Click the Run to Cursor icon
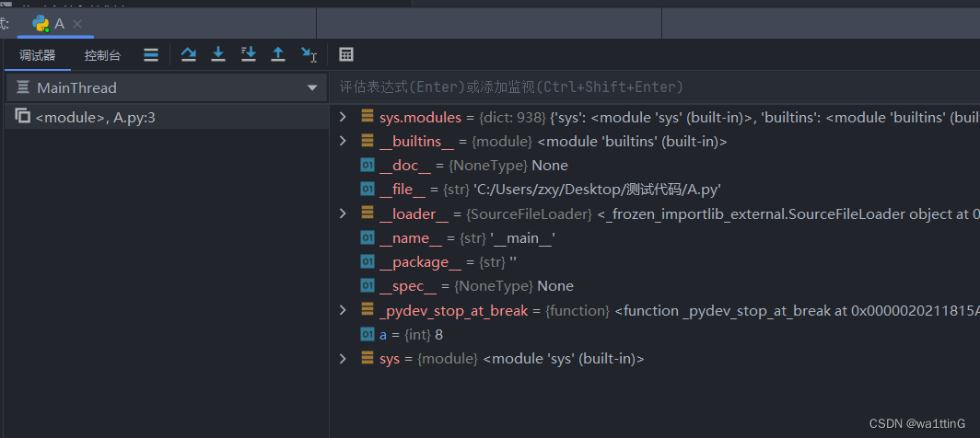The width and height of the screenshot is (980, 438). pyautogui.click(x=309, y=55)
